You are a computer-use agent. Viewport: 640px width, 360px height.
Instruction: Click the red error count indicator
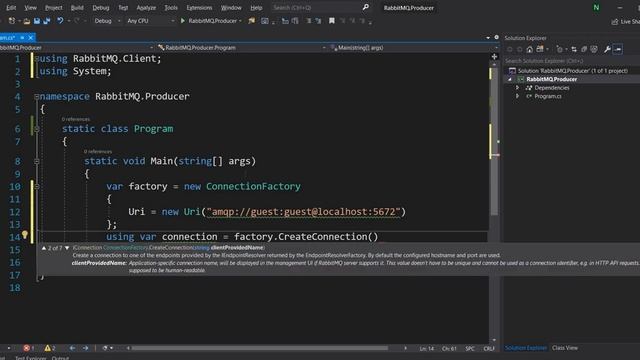click(29, 348)
